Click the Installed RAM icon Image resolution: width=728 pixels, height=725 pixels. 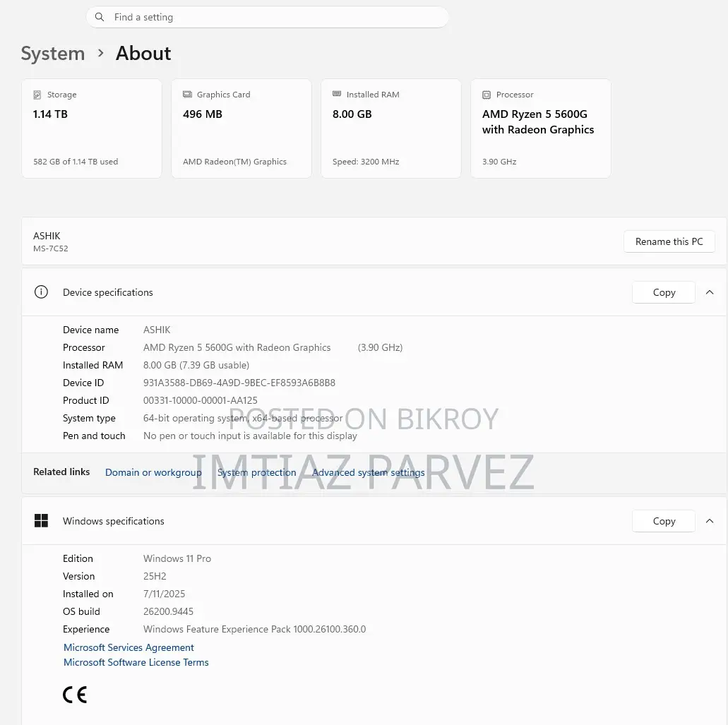337,94
